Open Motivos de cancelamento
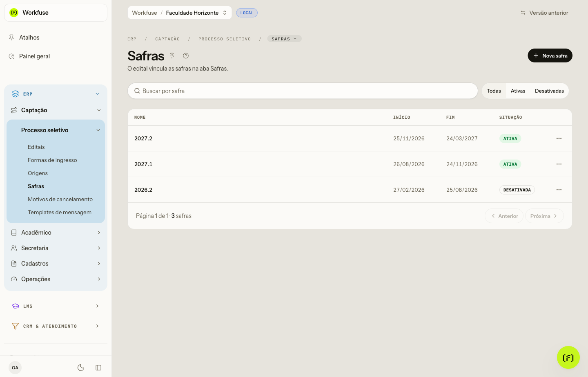 point(60,199)
